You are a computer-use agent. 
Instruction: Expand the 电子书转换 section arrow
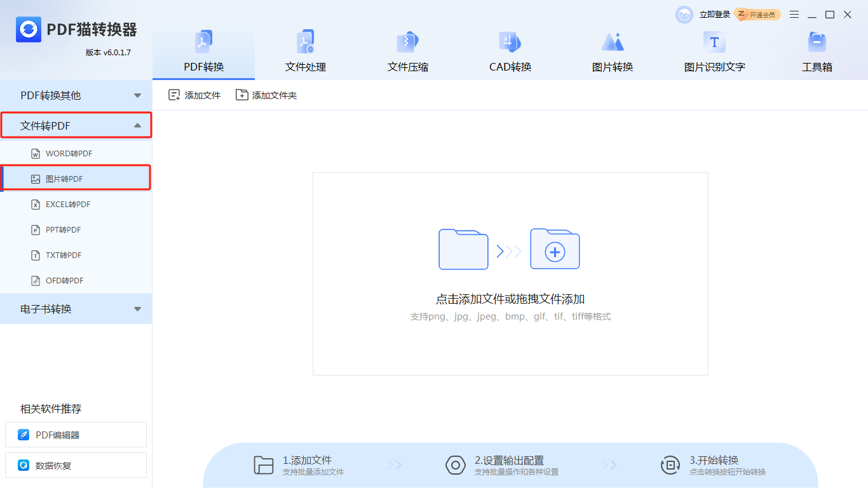coord(137,309)
